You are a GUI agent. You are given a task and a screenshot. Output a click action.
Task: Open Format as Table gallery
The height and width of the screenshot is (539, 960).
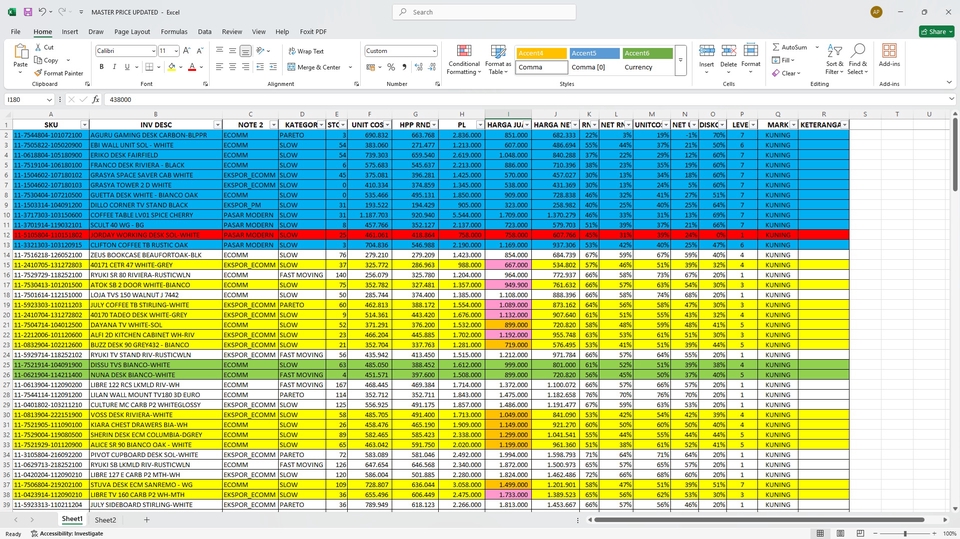point(498,59)
